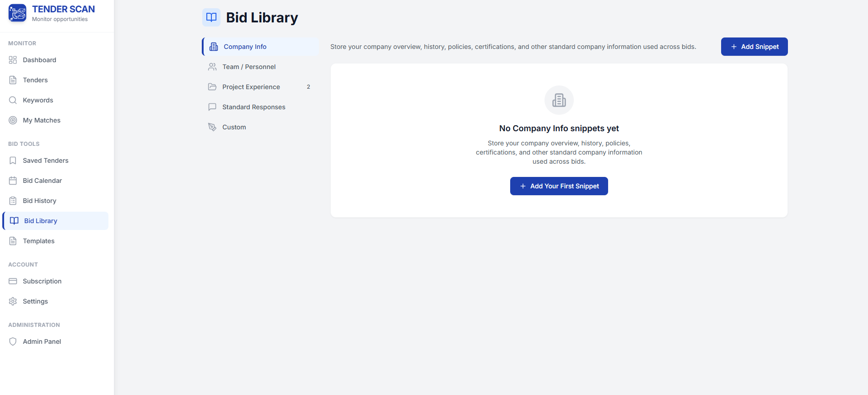Open Bid History

point(55,201)
